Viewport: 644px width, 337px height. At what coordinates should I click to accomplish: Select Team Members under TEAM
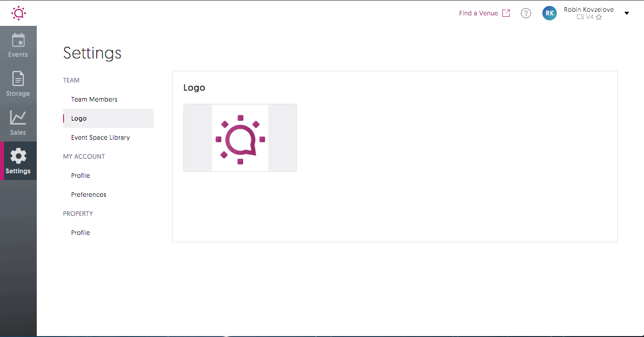coord(94,99)
